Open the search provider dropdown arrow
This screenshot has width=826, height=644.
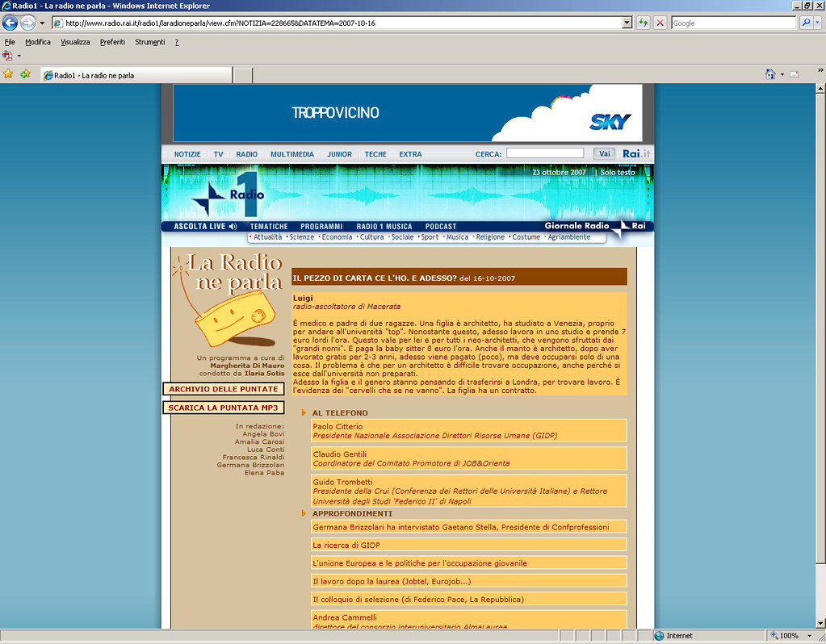click(x=817, y=23)
